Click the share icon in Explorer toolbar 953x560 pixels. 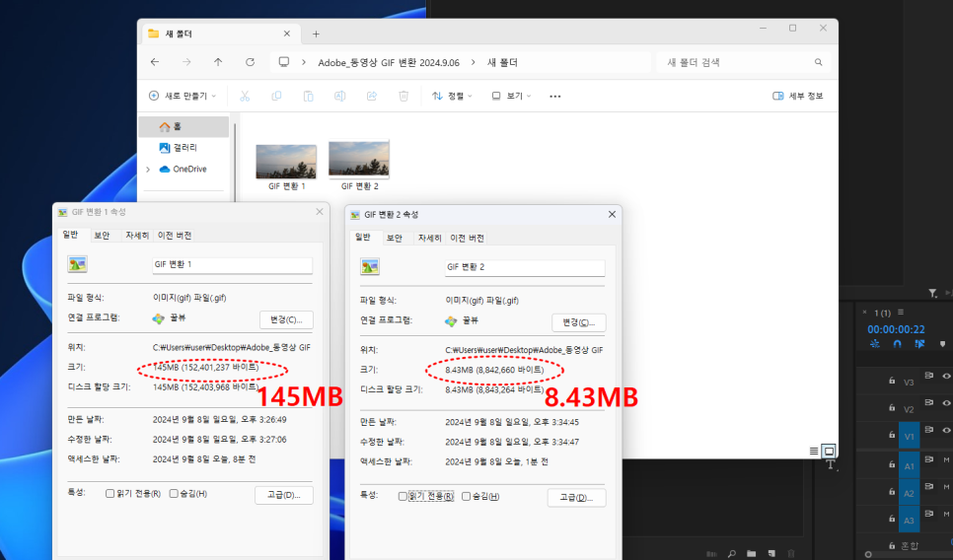tap(372, 96)
